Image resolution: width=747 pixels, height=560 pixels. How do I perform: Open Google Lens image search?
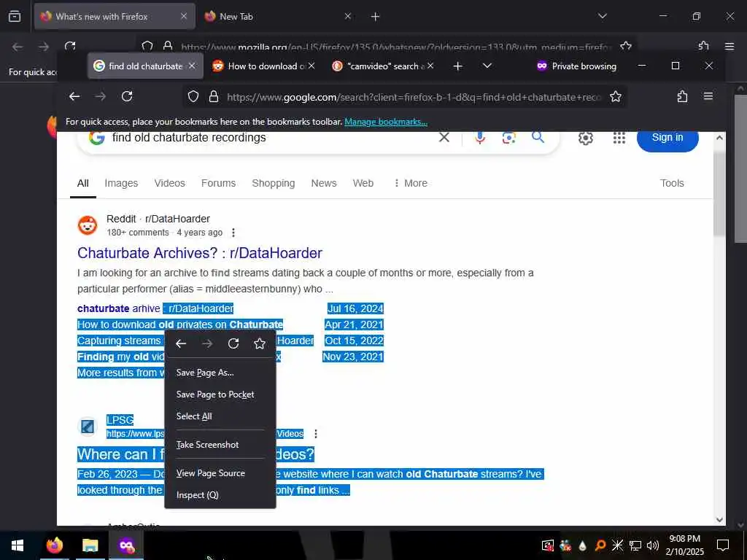point(508,138)
